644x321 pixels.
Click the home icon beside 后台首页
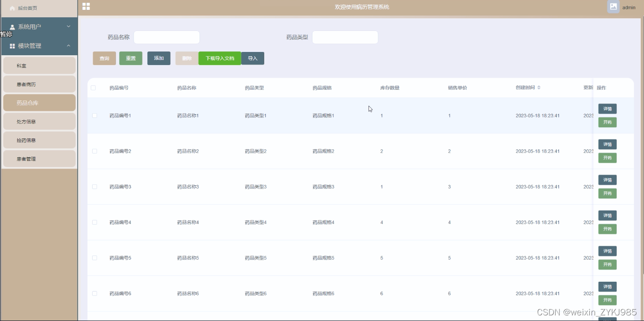click(13, 8)
